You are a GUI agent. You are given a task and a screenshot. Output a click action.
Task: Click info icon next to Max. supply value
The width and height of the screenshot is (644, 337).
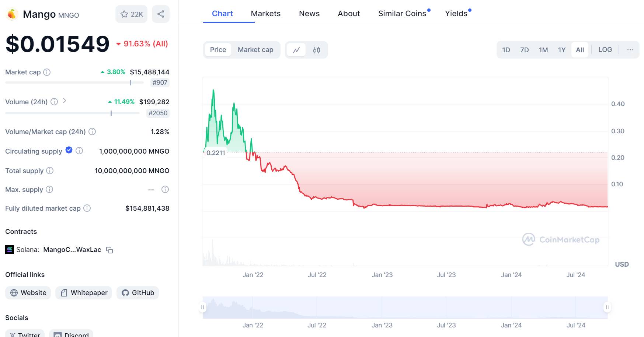coord(165,189)
